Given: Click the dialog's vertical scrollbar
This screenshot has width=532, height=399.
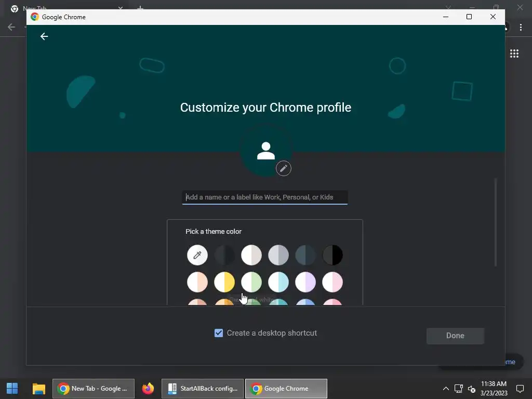Looking at the screenshot, I should point(495,222).
